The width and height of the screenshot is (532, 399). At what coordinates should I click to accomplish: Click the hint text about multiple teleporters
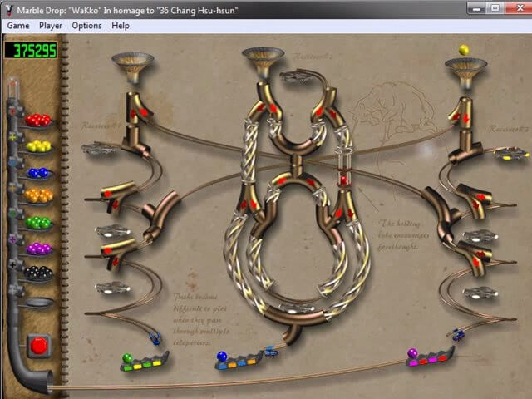click(201, 319)
